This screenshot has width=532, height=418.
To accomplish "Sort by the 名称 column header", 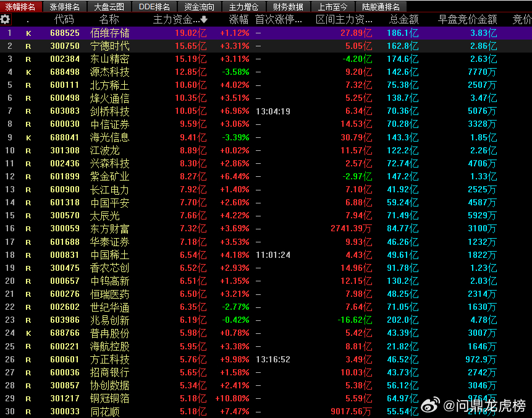I will click(x=109, y=20).
